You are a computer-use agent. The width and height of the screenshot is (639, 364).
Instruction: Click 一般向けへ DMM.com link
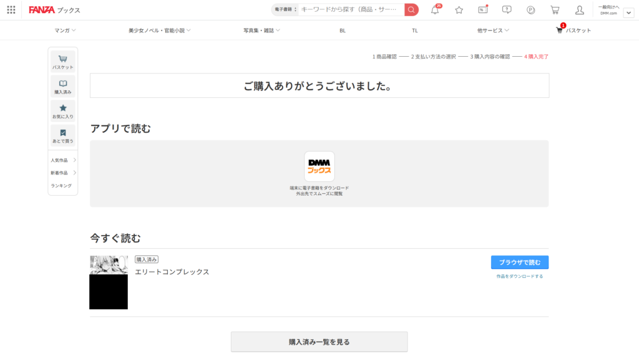pos(608,10)
